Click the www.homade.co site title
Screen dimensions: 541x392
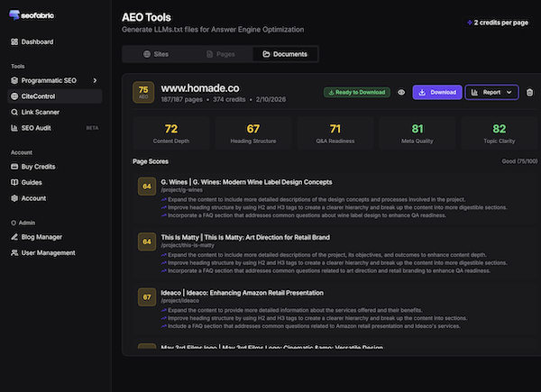tap(200, 88)
